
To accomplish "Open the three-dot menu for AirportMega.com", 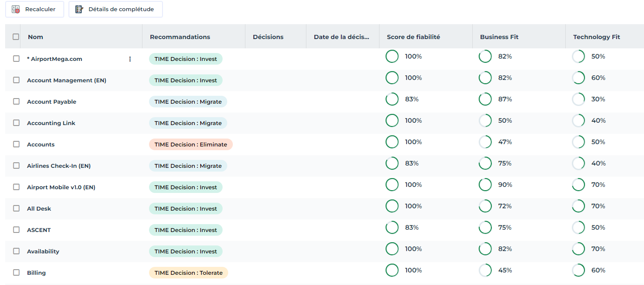I will point(130,59).
